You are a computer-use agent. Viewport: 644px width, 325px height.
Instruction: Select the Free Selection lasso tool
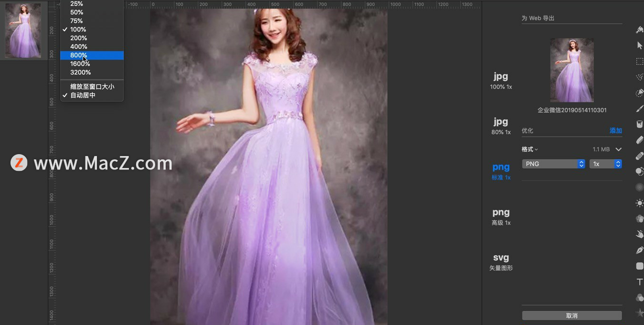coord(640,77)
